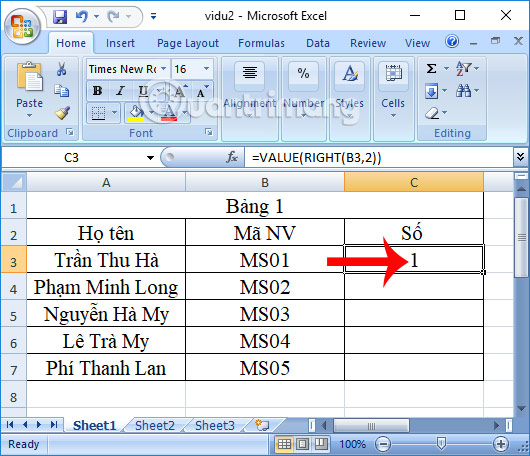Save the workbook with the floppy icon
Screen dimensions: 530x456
60,16
